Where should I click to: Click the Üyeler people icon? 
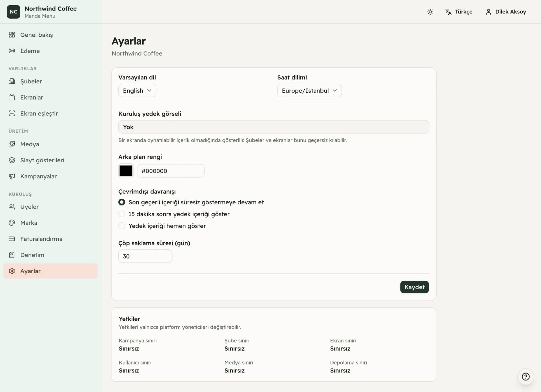(x=12, y=207)
